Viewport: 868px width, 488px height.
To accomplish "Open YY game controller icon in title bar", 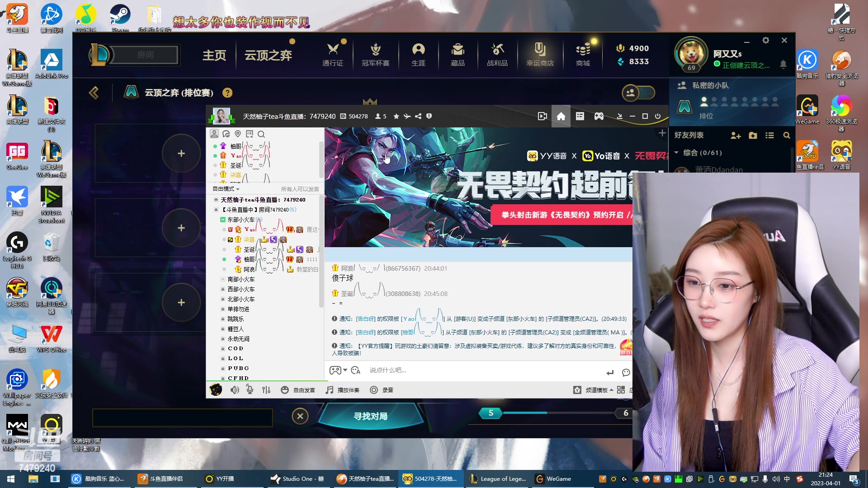I will (x=599, y=116).
